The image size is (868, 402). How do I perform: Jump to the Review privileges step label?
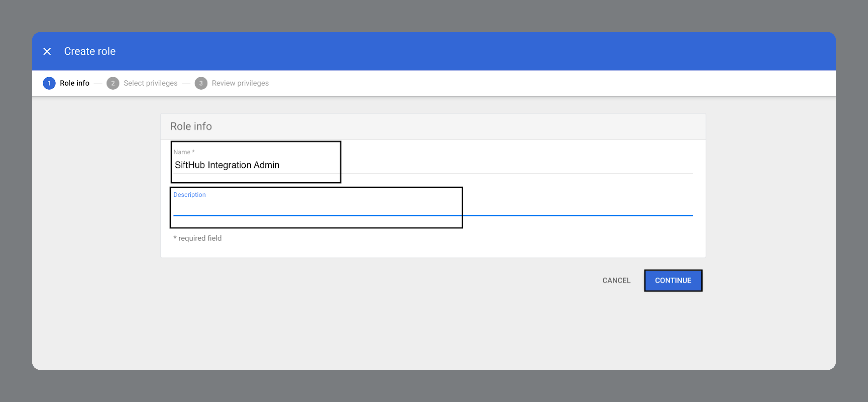pos(240,83)
